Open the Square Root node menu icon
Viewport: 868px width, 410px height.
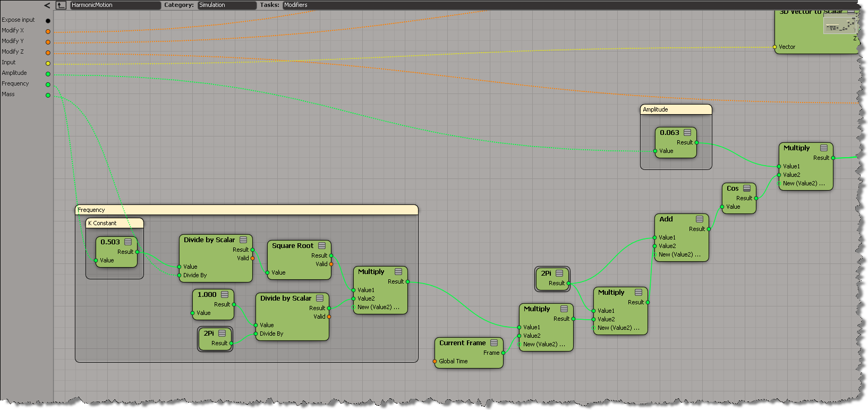click(x=322, y=246)
